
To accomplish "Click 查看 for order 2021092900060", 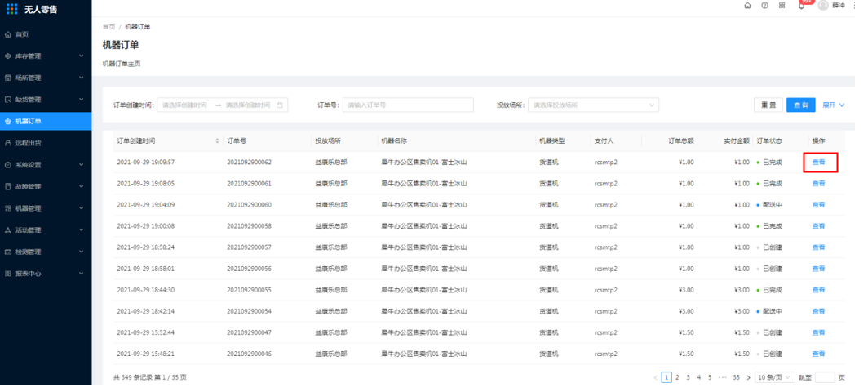I will pyautogui.click(x=819, y=205).
